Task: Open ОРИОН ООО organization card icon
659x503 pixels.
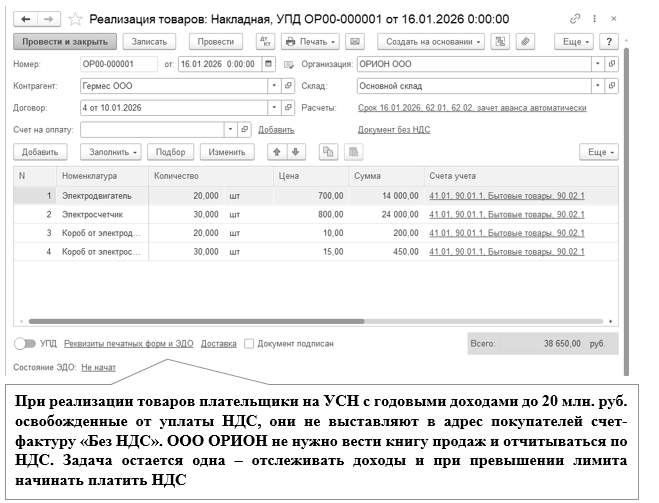Action: (612, 64)
